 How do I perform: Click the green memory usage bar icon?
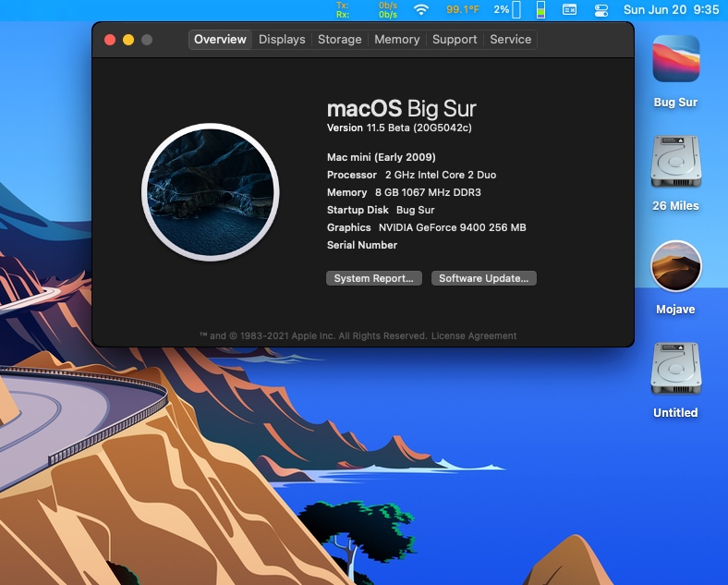pyautogui.click(x=540, y=10)
